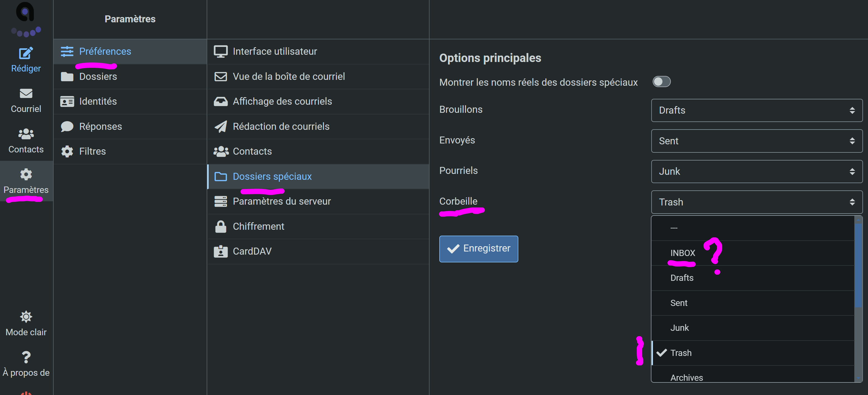This screenshot has height=395, width=868.
Task: Open Vue de la boîte de courriel
Action: [x=288, y=76]
